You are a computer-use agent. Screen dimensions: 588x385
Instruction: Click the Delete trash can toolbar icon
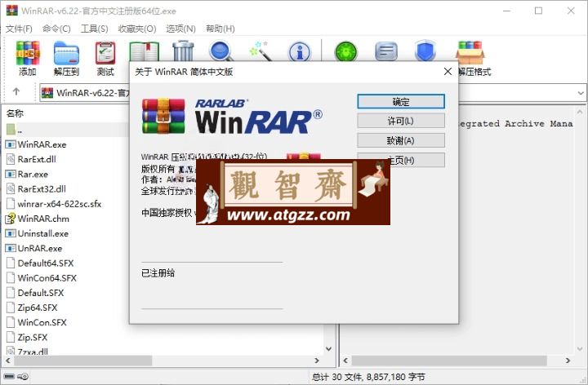183,51
